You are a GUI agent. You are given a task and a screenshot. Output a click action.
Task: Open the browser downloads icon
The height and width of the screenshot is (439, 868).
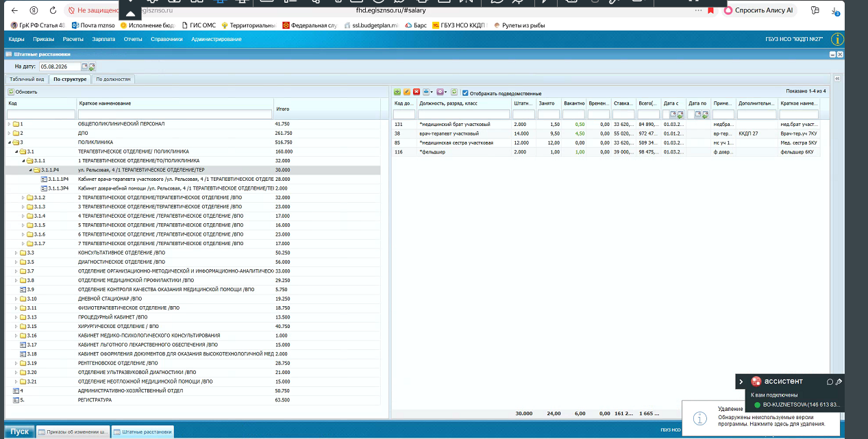(836, 11)
